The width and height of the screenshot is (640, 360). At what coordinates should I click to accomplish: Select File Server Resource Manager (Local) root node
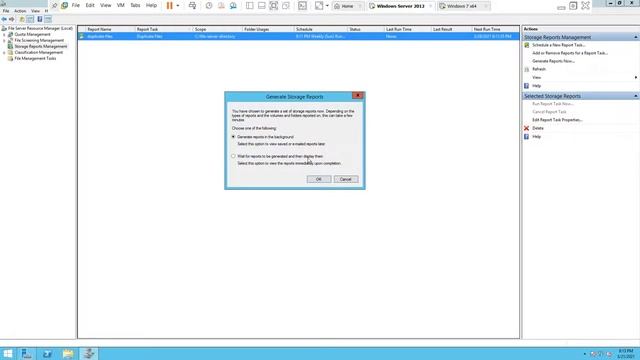click(x=40, y=29)
